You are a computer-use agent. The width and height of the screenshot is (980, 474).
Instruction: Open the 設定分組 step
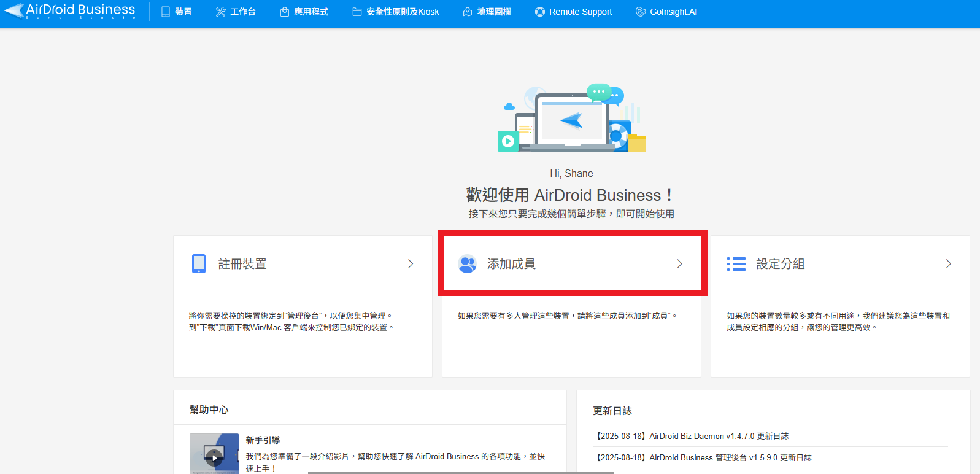coord(841,264)
